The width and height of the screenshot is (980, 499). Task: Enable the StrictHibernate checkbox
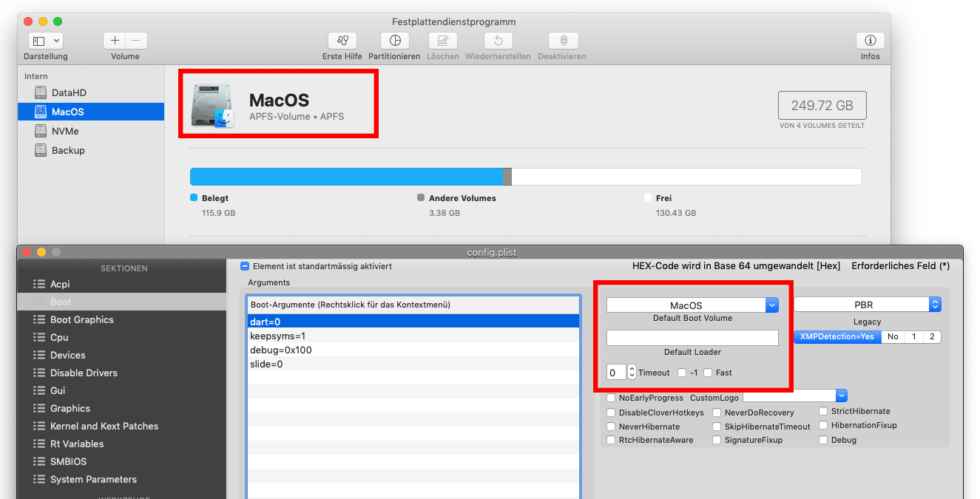[x=823, y=411]
